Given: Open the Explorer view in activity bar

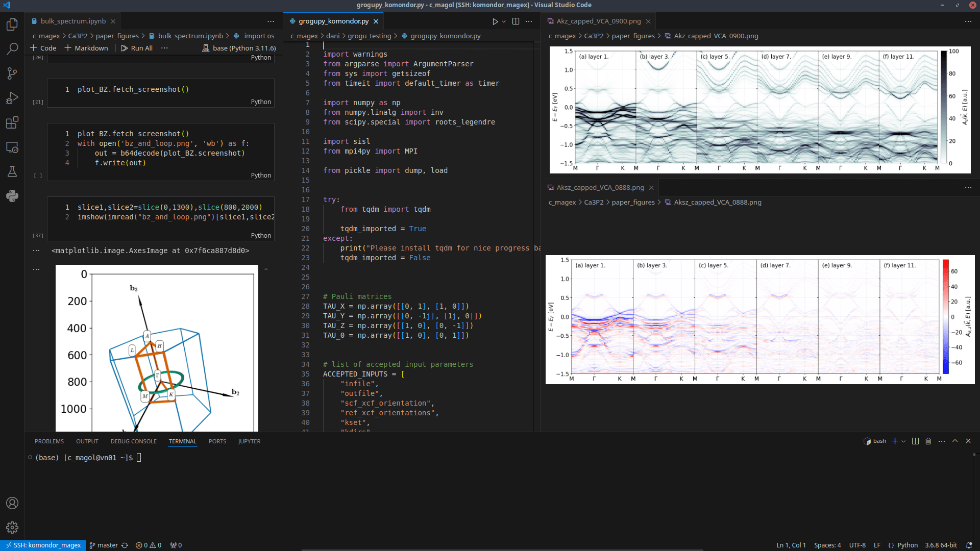Looking at the screenshot, I should [12, 24].
